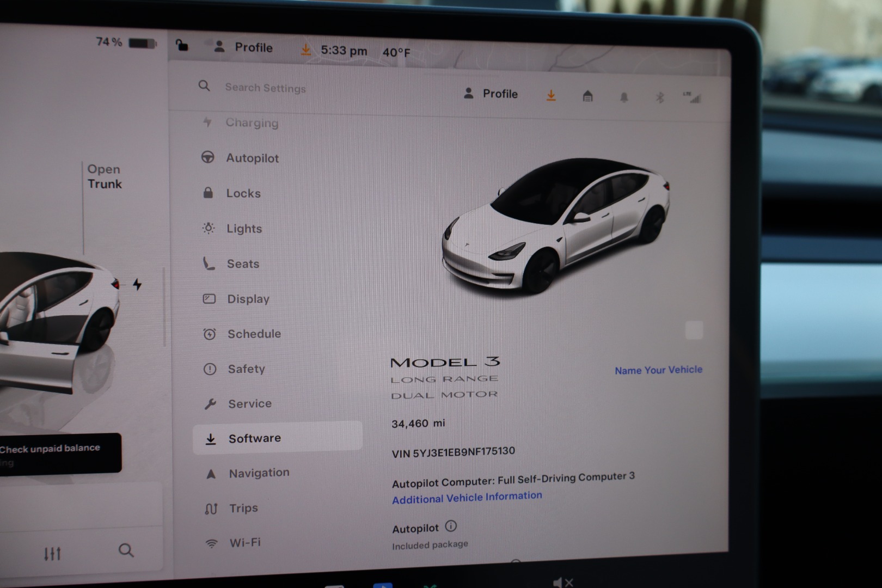The height and width of the screenshot is (588, 882).
Task: Click Name Your Vehicle link
Action: tap(658, 370)
